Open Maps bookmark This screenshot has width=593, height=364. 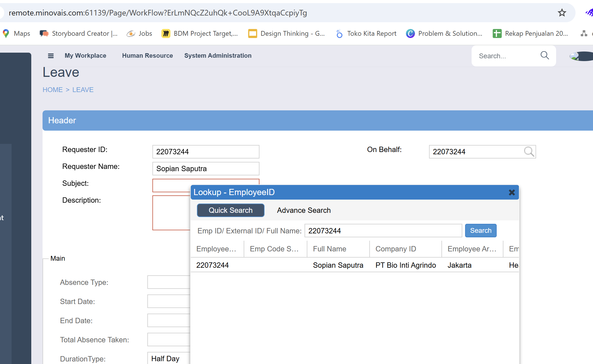tap(16, 34)
